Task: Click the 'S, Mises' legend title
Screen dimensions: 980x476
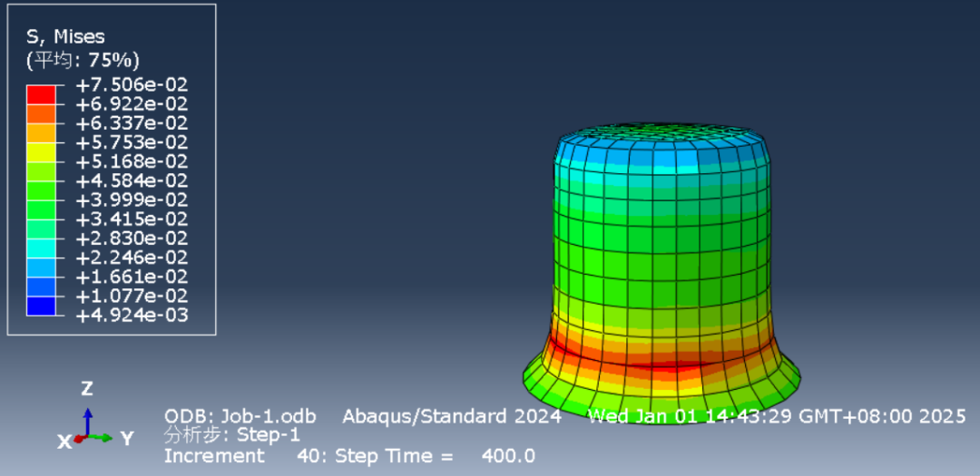Action: (x=65, y=37)
